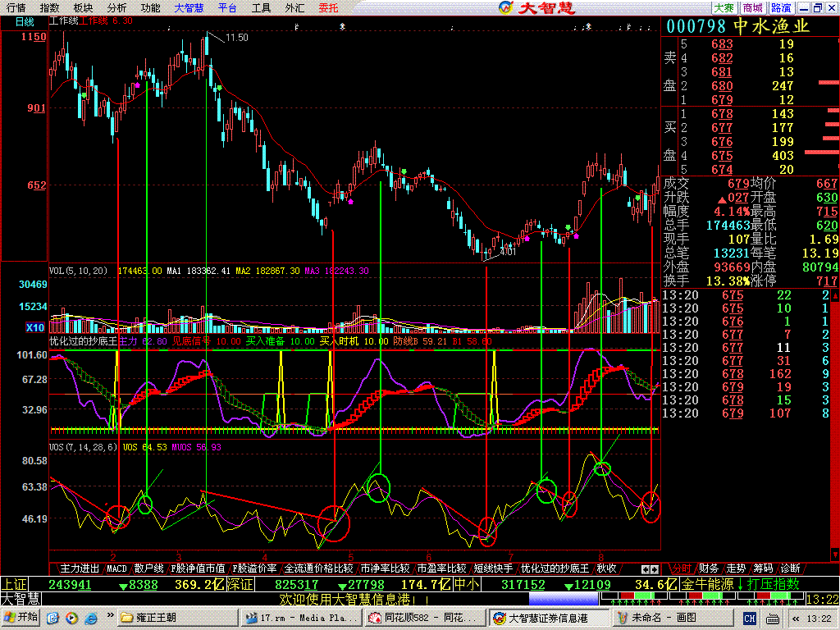Open the 工具 menu
The height and width of the screenshot is (630, 840).
pyautogui.click(x=261, y=7)
